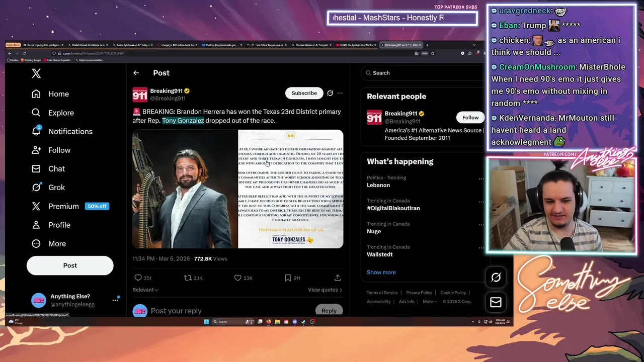Go back with the Post arrow
Screen dimensions: 644x362
[x=136, y=73]
